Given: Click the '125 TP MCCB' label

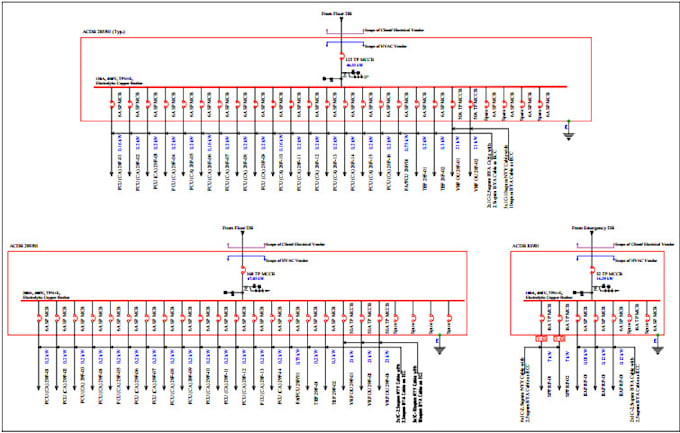Looking at the screenshot, I should (x=360, y=59).
